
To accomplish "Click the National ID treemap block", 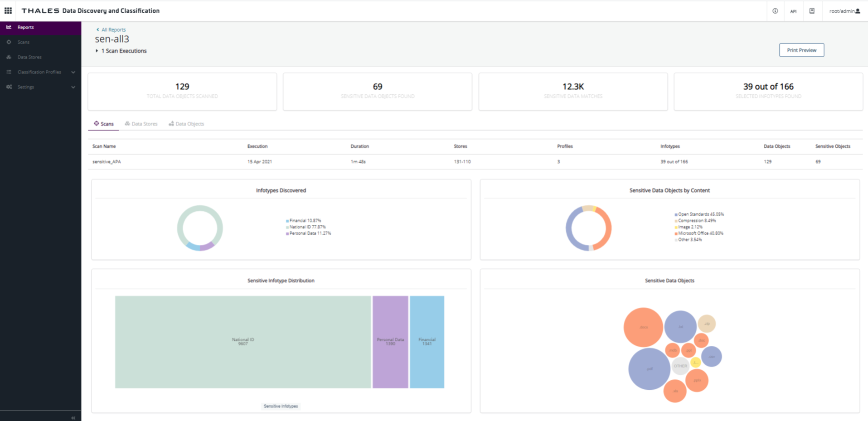I will (x=243, y=342).
